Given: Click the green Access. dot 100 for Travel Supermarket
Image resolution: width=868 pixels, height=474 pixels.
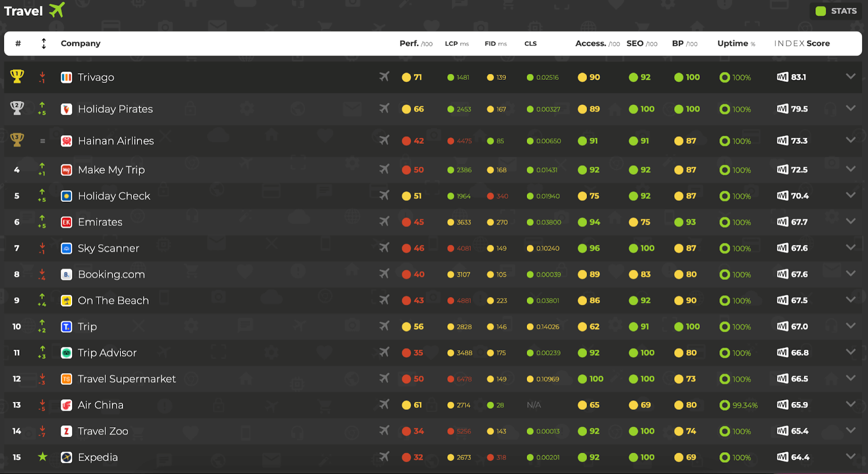Looking at the screenshot, I should (582, 379).
